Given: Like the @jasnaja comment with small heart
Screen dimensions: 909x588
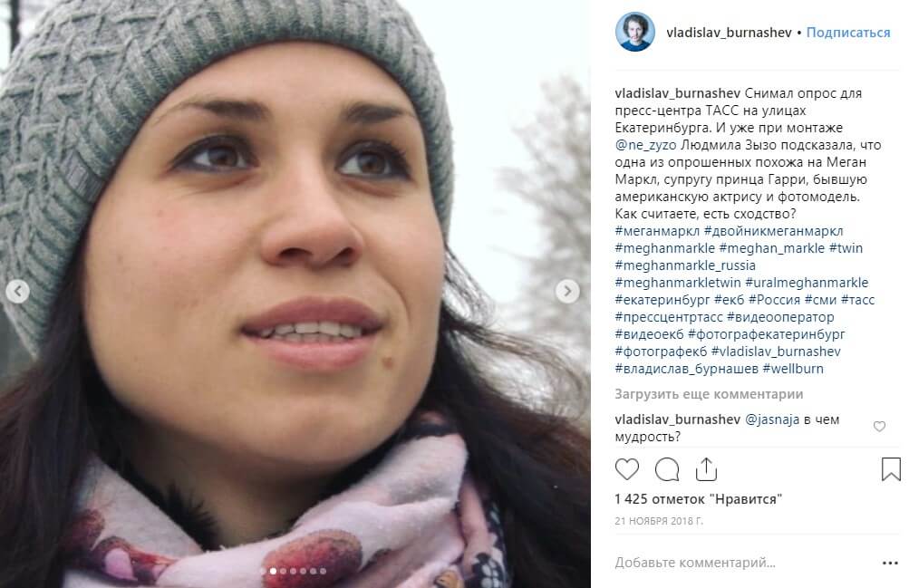Looking at the screenshot, I should tap(879, 427).
